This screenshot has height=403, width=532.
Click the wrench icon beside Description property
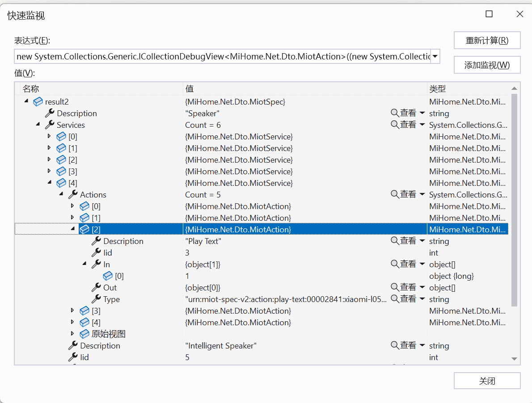click(49, 113)
